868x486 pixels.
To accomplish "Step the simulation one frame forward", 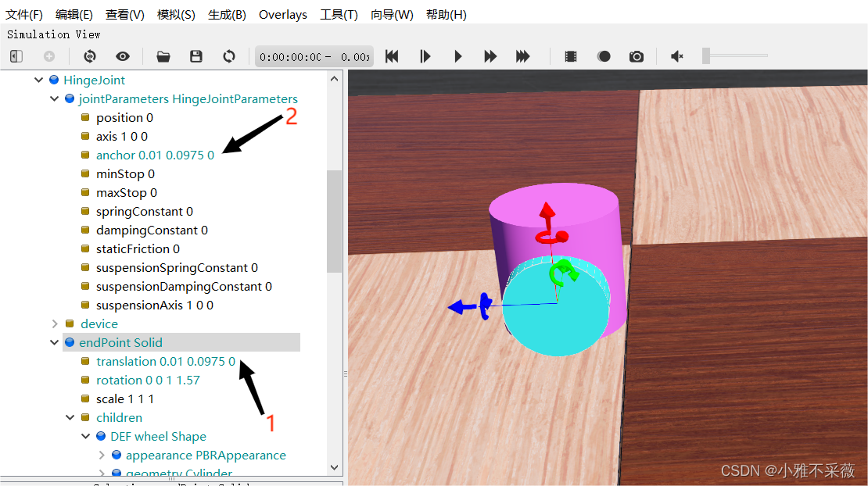I will click(x=425, y=56).
